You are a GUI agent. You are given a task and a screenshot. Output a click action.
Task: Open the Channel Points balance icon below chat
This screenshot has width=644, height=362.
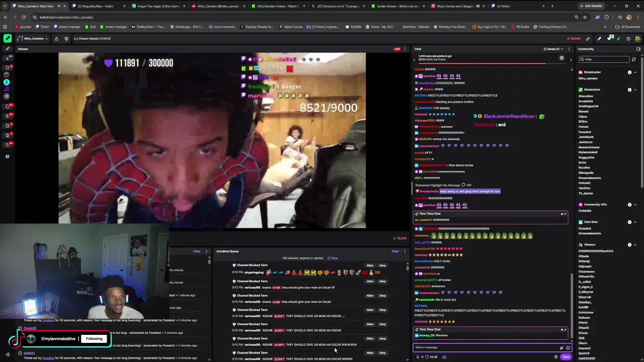coord(427,357)
